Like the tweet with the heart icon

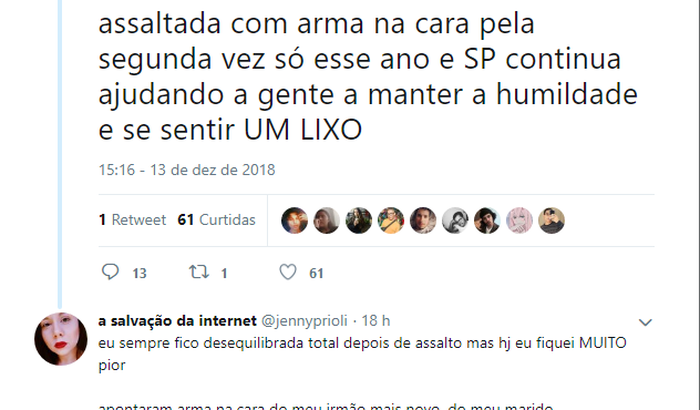pyautogui.click(x=288, y=272)
